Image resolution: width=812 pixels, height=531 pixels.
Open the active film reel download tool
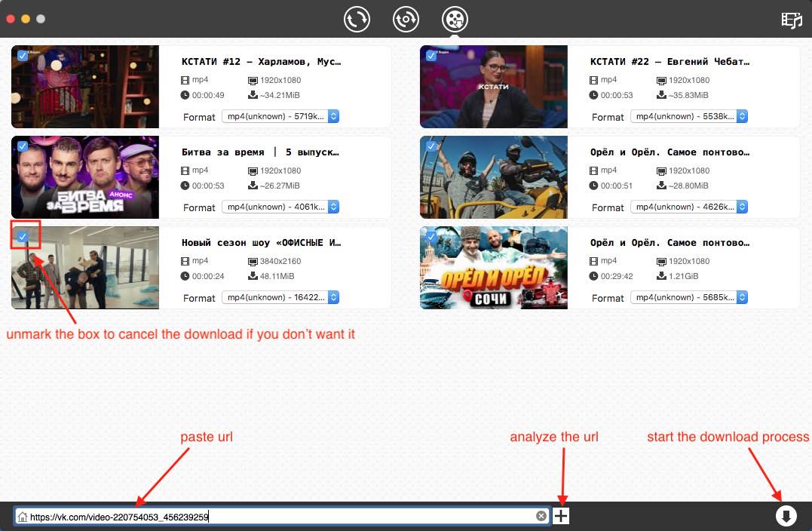pos(455,20)
